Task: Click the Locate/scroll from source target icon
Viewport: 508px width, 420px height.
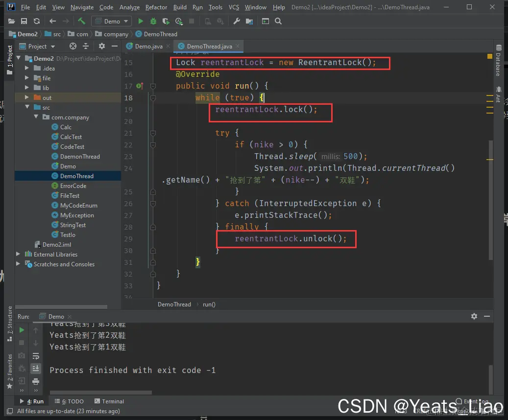Action: [x=73, y=47]
